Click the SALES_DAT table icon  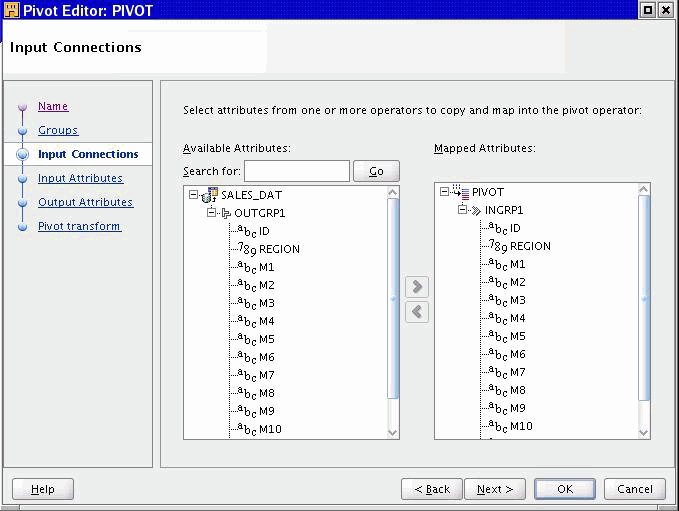coord(211,194)
